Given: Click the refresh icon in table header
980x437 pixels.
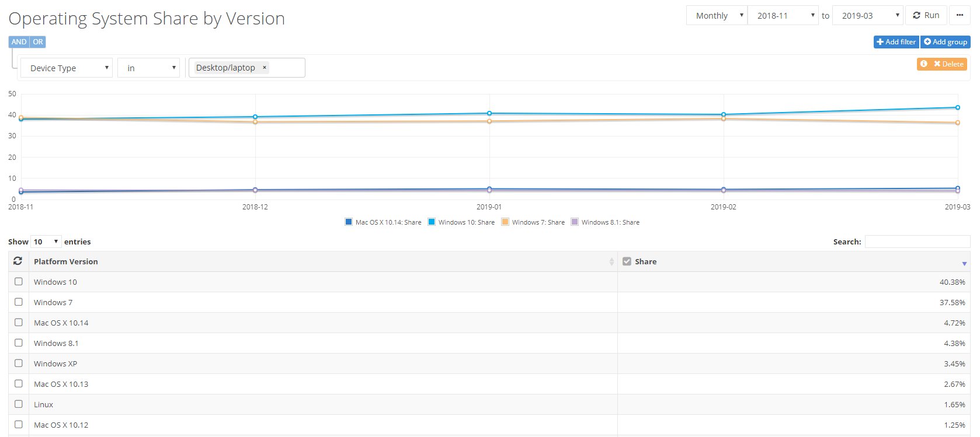Looking at the screenshot, I should coord(18,261).
